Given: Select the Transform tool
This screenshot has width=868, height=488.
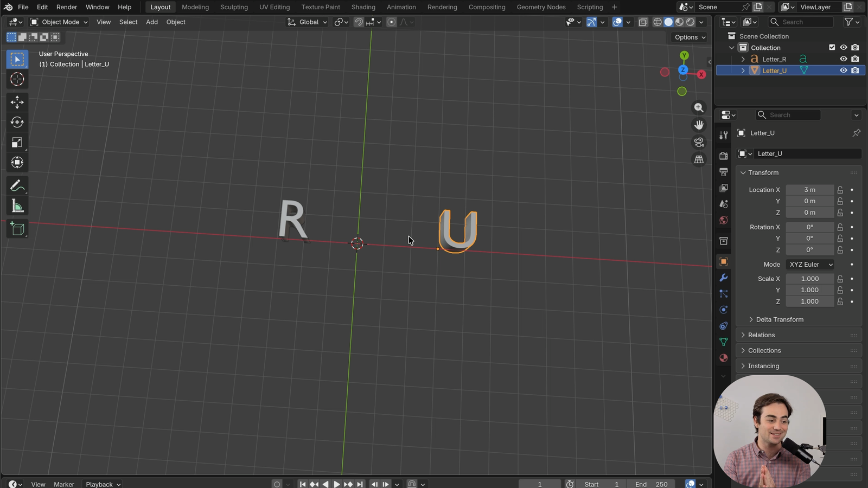Looking at the screenshot, I should click(x=17, y=162).
